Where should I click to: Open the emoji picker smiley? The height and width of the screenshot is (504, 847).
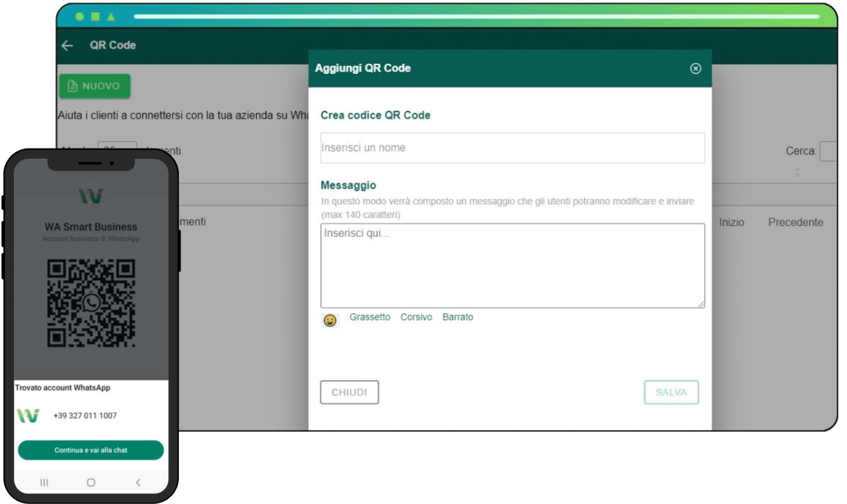coord(330,321)
